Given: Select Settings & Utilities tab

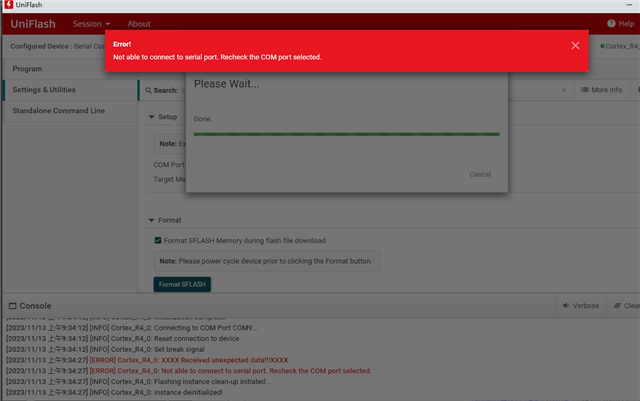Looking at the screenshot, I should coord(70,89).
